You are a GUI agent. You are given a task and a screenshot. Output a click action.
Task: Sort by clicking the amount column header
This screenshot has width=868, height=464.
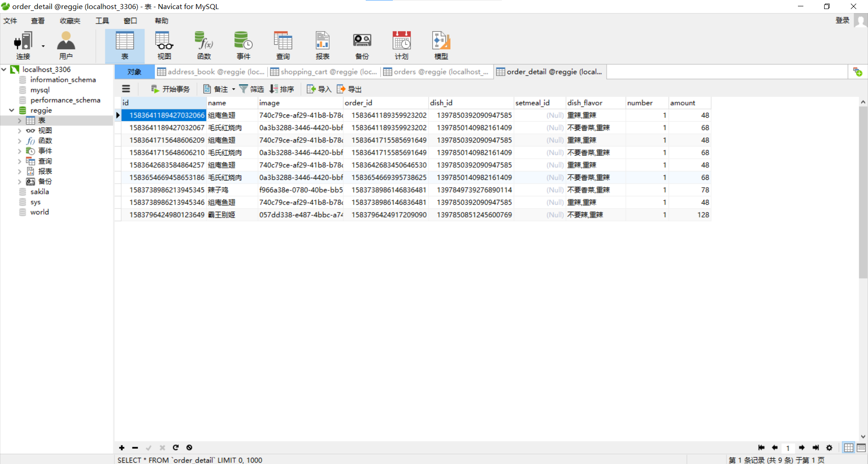click(x=689, y=103)
